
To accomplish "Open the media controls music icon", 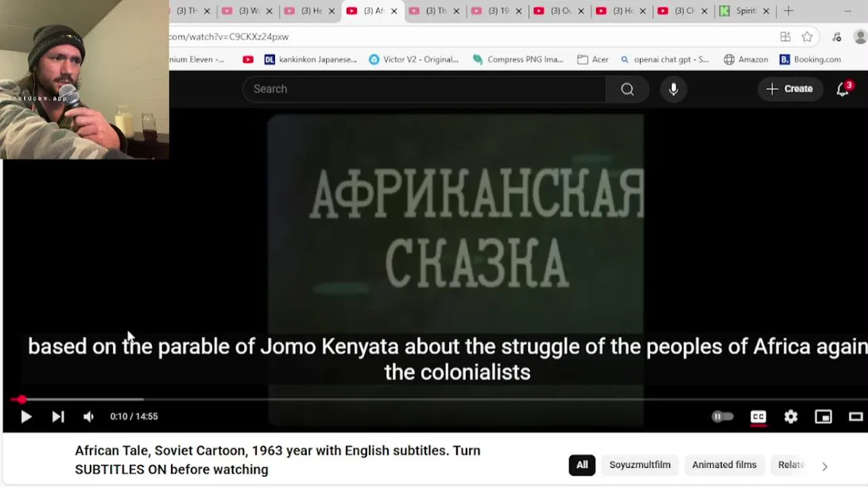I will [x=837, y=37].
